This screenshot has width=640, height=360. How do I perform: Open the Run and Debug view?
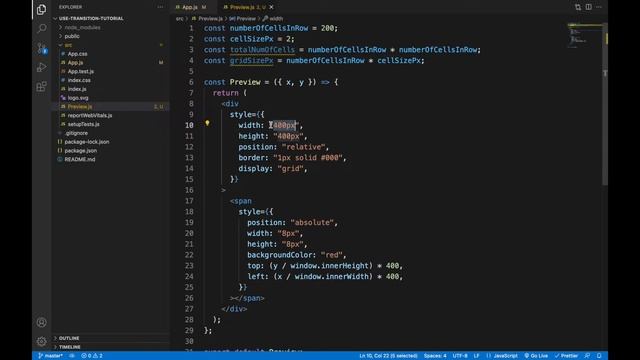pyautogui.click(x=41, y=67)
